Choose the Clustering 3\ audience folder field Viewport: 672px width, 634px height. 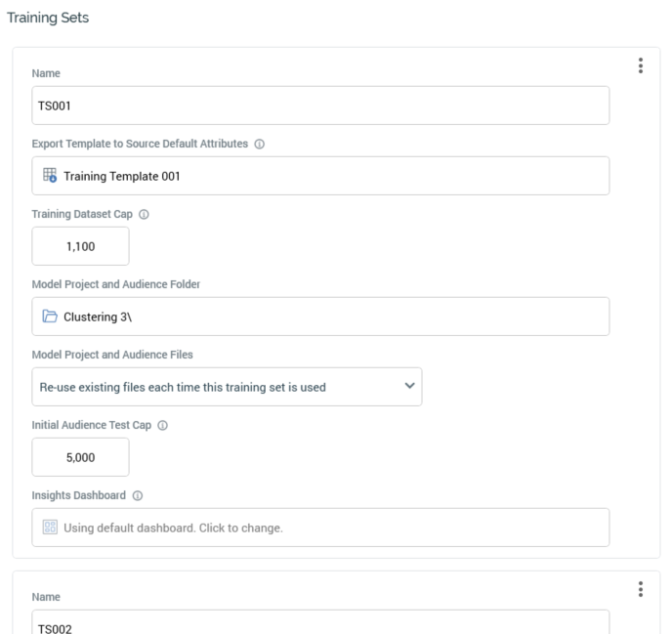point(320,317)
